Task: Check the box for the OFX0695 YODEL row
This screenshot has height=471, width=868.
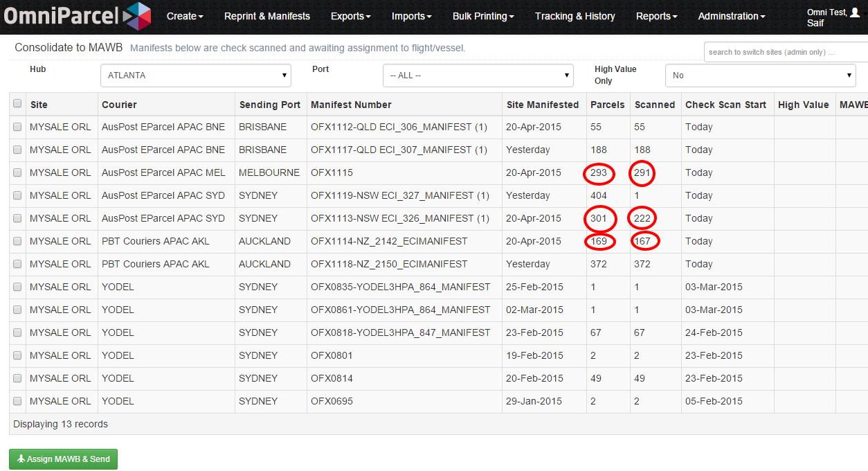Action: pos(17,401)
